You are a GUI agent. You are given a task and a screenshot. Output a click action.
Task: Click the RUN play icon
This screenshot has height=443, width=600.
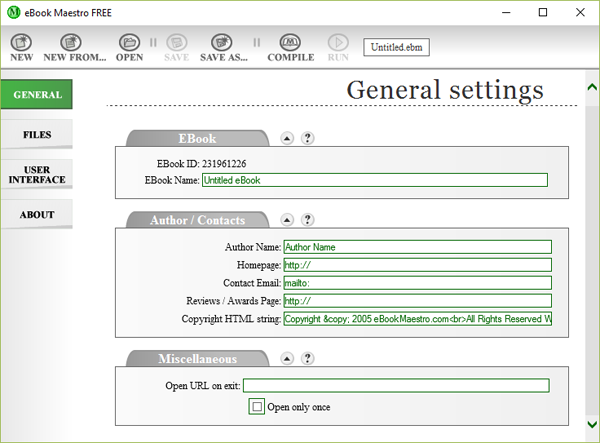[338, 47]
